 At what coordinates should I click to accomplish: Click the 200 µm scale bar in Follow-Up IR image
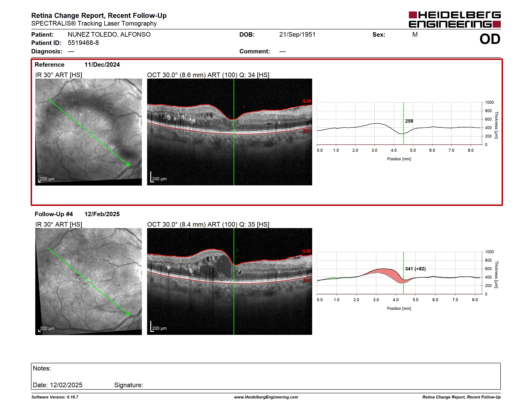(x=46, y=329)
